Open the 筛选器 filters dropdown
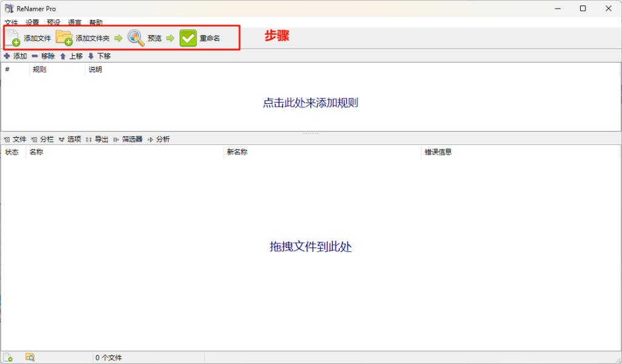Screen dimensions: 622x364 tap(128, 139)
